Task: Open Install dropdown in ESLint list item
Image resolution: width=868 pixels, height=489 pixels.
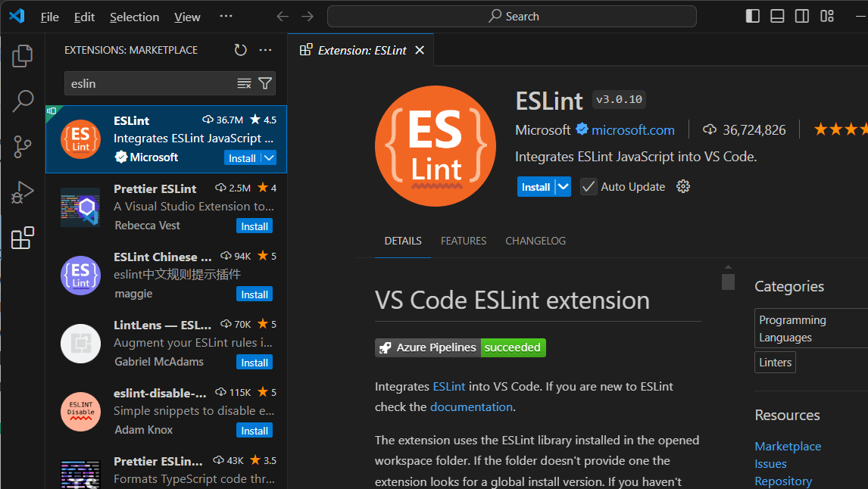Action: pyautogui.click(x=269, y=157)
